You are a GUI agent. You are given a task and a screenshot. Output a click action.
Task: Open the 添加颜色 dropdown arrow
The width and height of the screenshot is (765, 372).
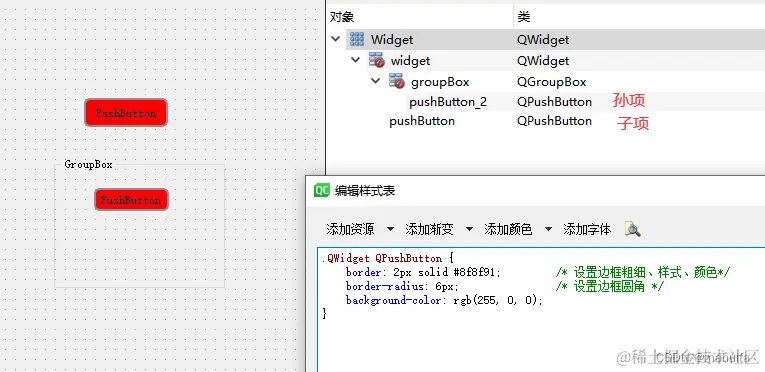548,229
